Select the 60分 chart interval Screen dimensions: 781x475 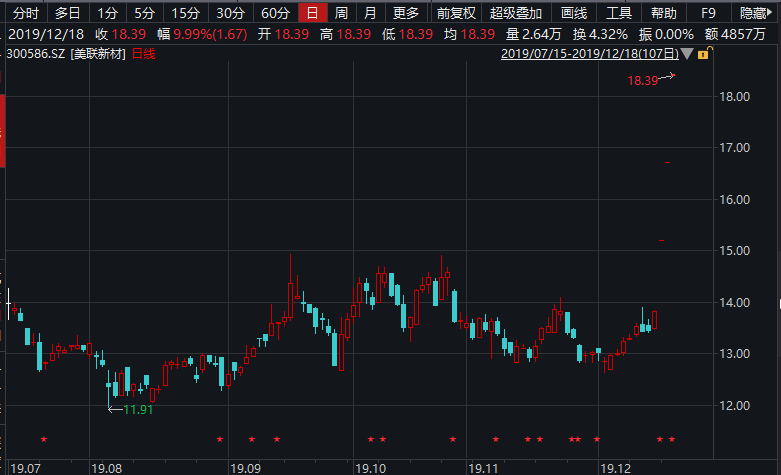[275, 13]
